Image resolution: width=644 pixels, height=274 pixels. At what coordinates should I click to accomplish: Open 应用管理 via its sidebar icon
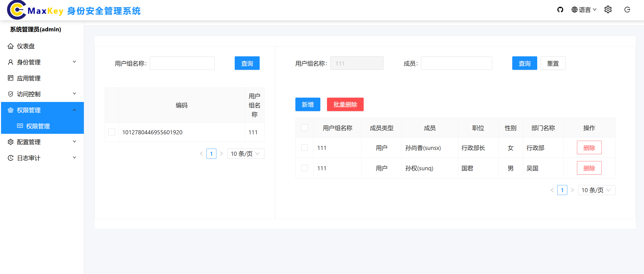click(10, 78)
